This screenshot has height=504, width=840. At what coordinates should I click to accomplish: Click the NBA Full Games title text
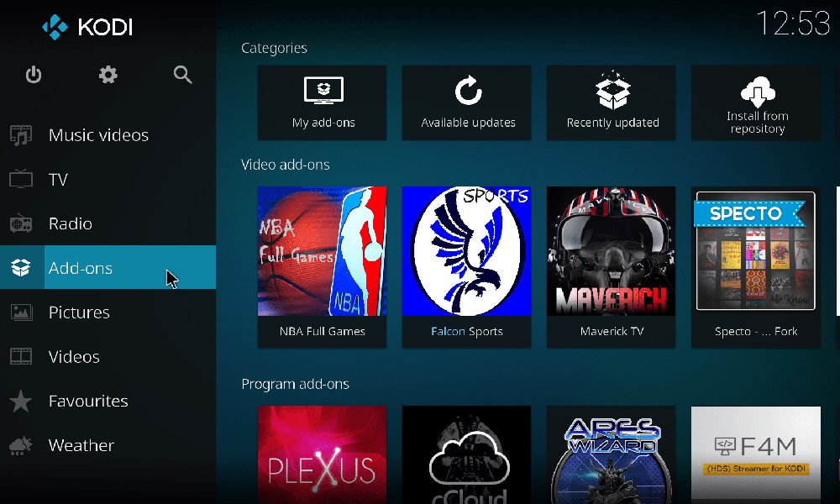coord(322,332)
